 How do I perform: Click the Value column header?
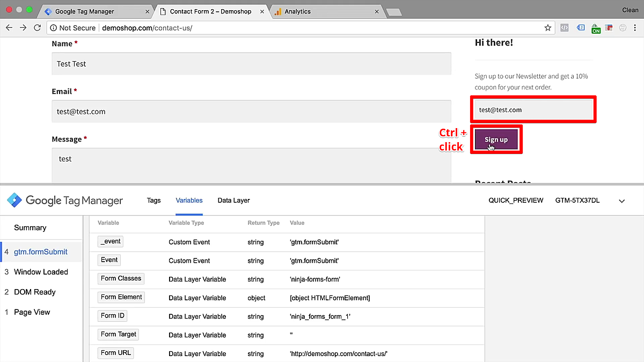click(x=297, y=223)
